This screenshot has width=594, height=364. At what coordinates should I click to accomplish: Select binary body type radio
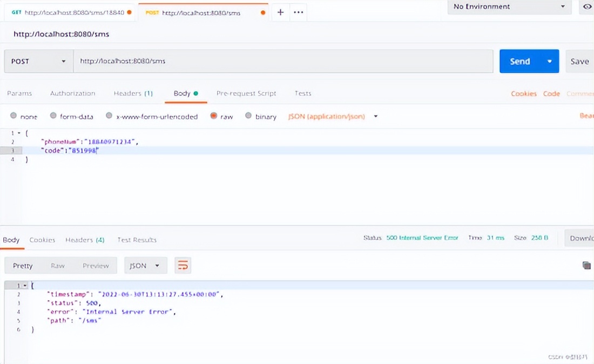pos(248,116)
